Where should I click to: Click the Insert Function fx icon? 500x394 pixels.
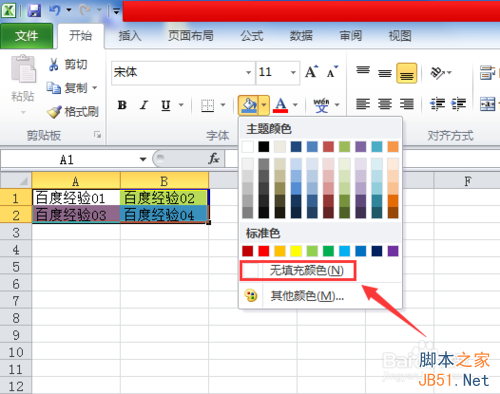(213, 159)
